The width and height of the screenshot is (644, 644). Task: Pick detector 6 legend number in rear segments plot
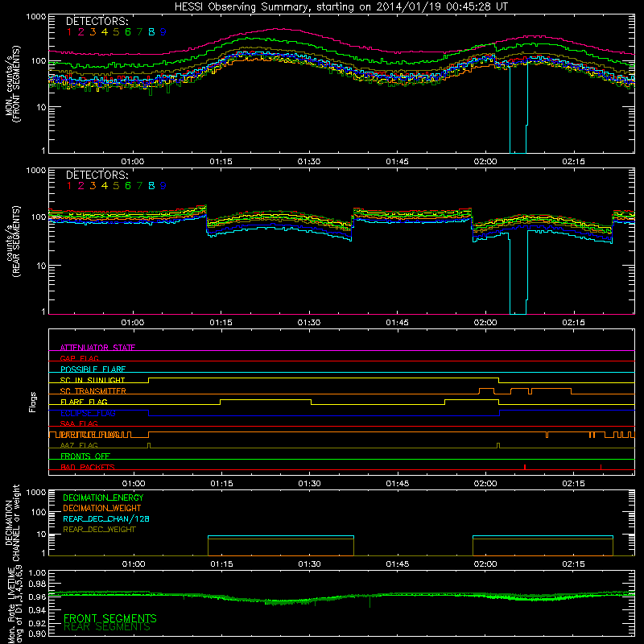tap(128, 186)
